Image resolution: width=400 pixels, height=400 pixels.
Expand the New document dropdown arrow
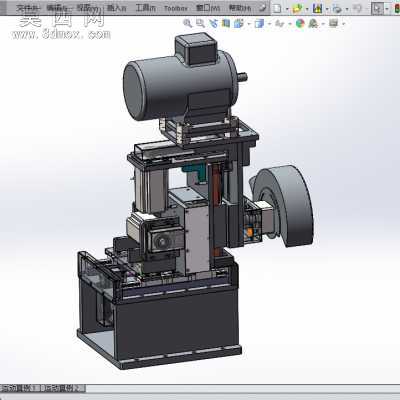287,9
